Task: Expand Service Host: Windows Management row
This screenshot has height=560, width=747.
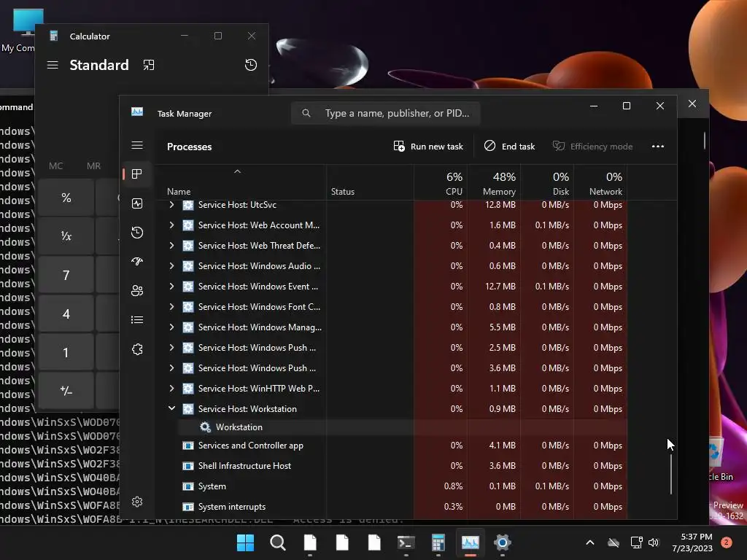Action: click(x=171, y=327)
